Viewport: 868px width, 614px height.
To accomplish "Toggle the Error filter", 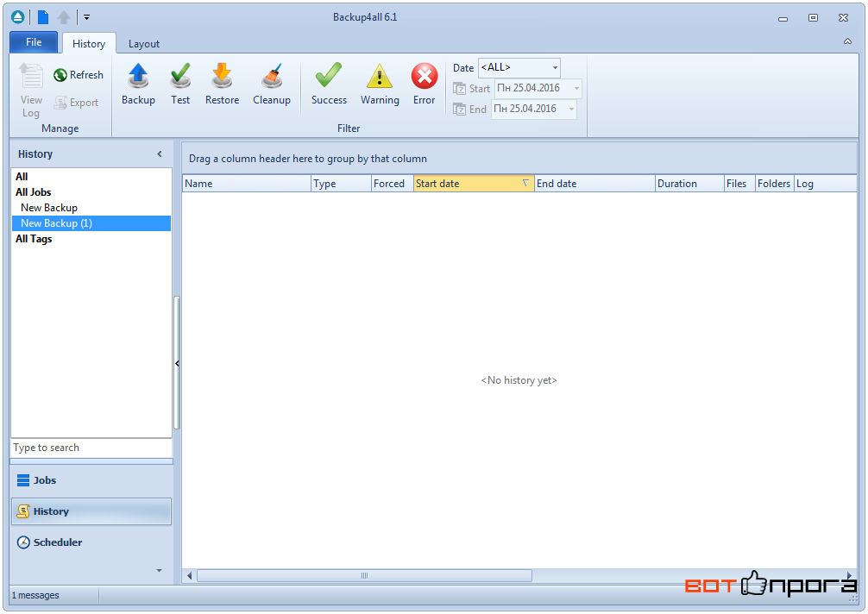I will tap(424, 84).
